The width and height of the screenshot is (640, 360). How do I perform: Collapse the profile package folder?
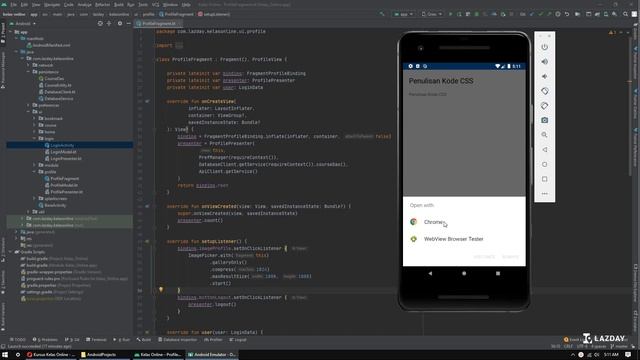[34, 172]
